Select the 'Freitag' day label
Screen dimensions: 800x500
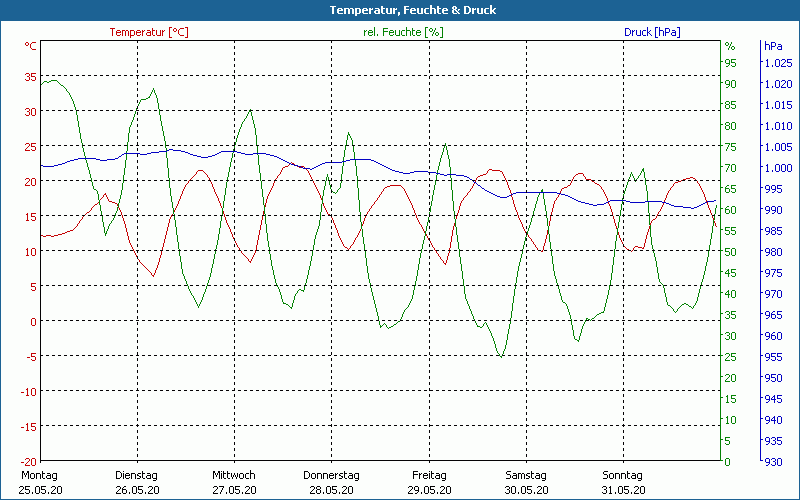coord(428,475)
